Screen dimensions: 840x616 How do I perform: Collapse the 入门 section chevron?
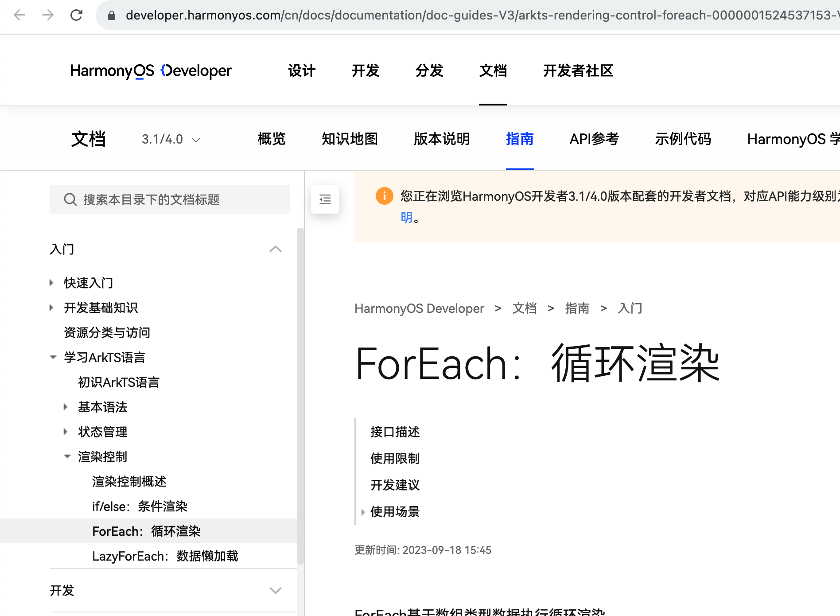(276, 249)
